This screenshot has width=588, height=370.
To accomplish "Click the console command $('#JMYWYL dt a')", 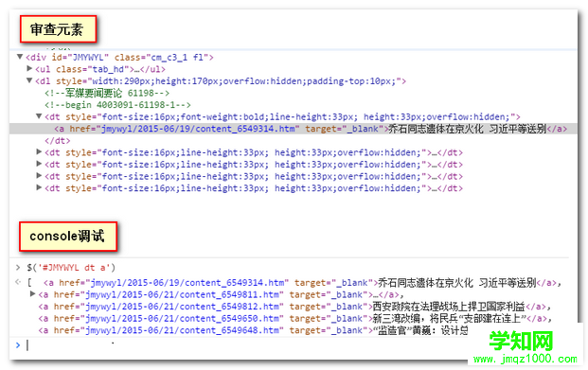I will coord(71,268).
